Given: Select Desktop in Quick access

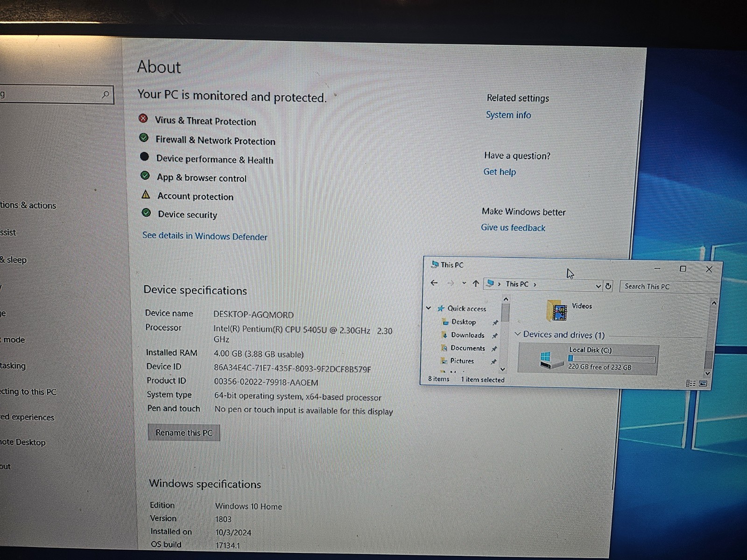Looking at the screenshot, I should click(x=463, y=322).
